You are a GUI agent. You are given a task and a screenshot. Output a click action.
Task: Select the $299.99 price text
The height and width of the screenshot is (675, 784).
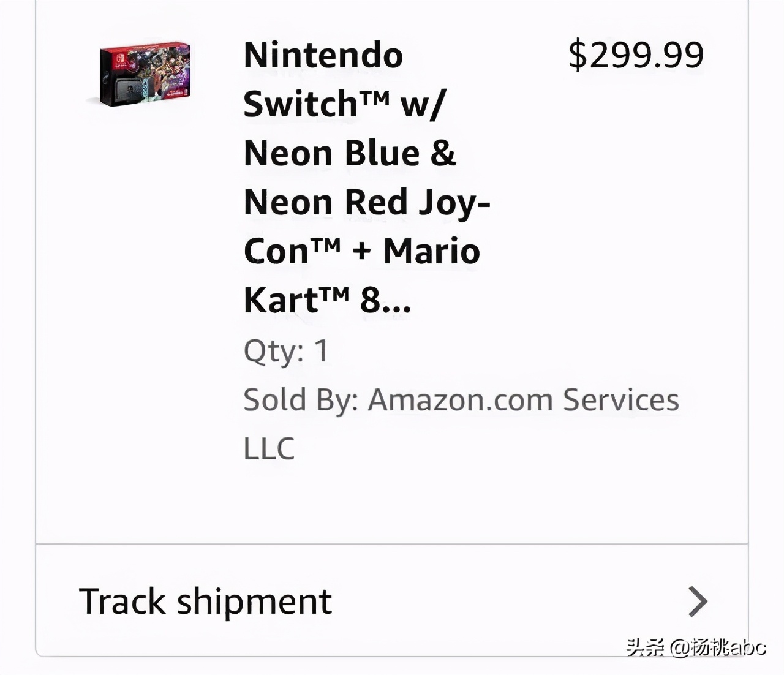point(636,55)
